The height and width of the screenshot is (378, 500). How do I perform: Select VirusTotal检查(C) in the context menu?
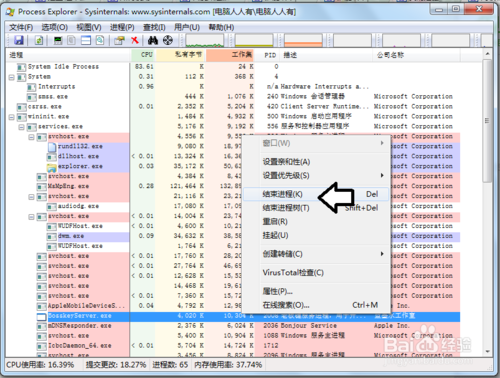tap(316, 273)
